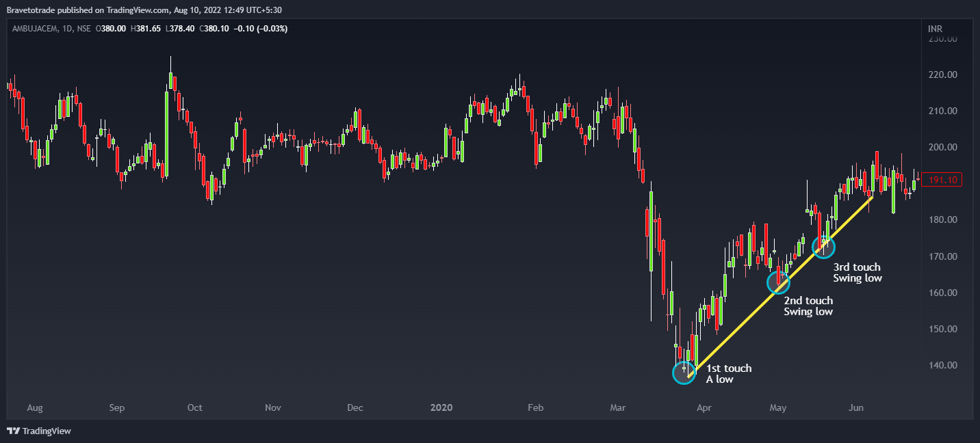Image resolution: width=980 pixels, height=443 pixels.
Task: Click the 140.00 price axis label
Action: point(943,365)
